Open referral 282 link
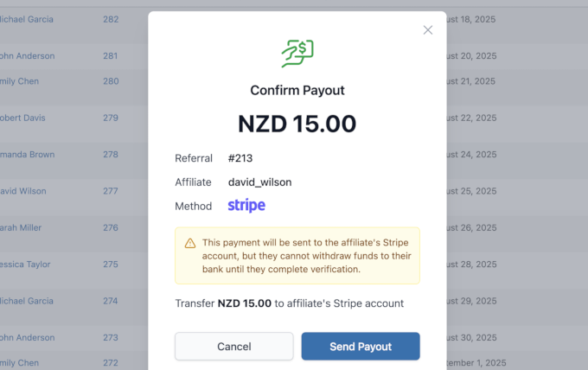The width and height of the screenshot is (588, 370). click(111, 18)
